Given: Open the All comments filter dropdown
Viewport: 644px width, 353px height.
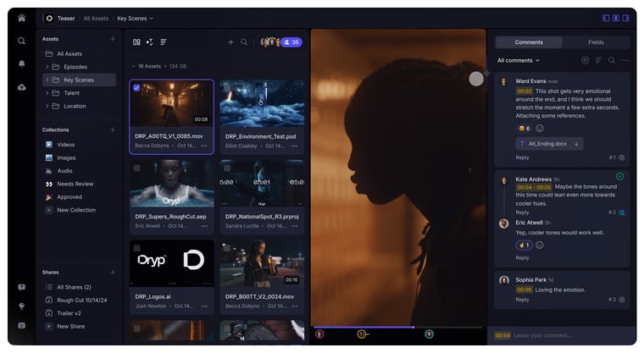Looking at the screenshot, I should tap(518, 60).
